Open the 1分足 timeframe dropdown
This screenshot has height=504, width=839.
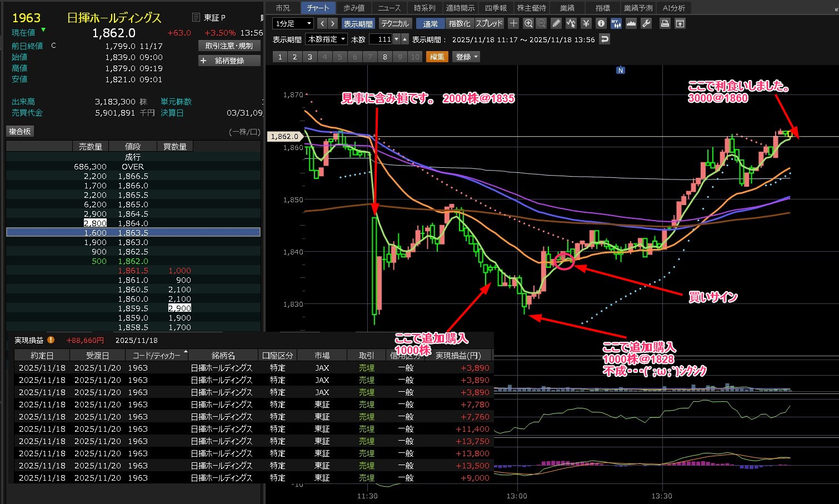(293, 23)
